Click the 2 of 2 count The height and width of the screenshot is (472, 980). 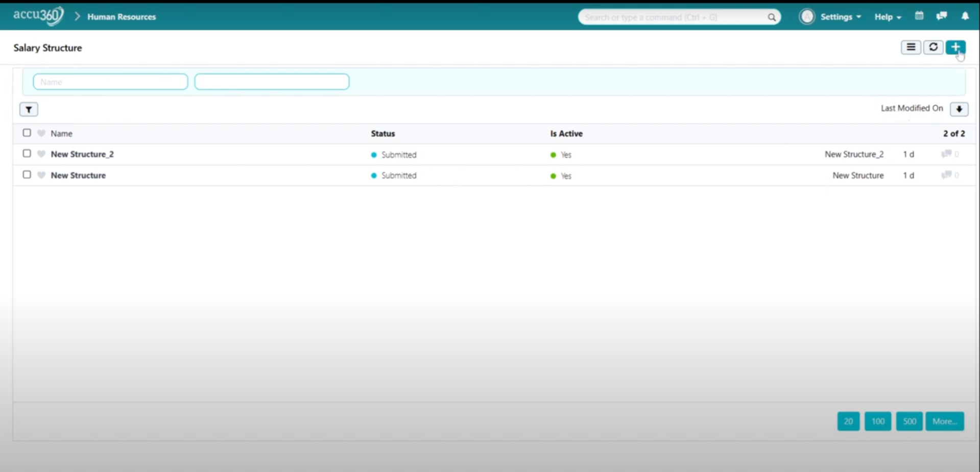pos(954,133)
